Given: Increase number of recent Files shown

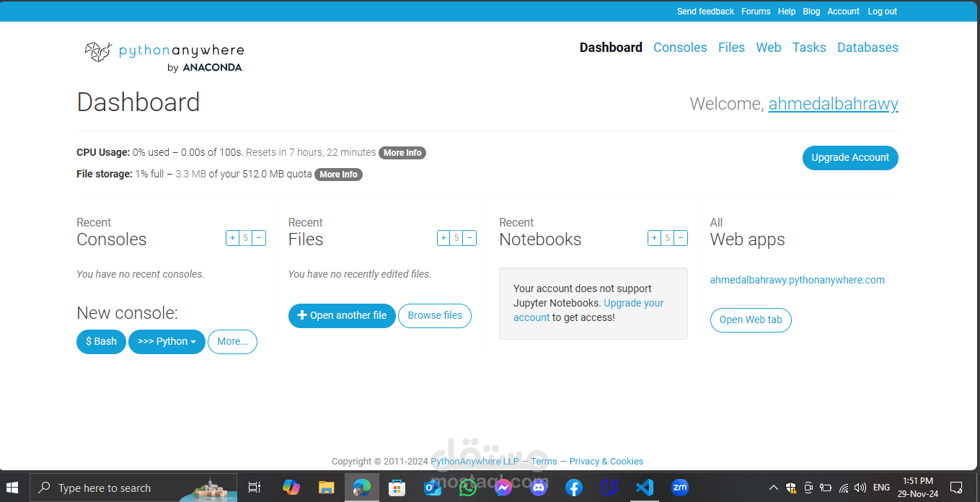Looking at the screenshot, I should [x=443, y=238].
